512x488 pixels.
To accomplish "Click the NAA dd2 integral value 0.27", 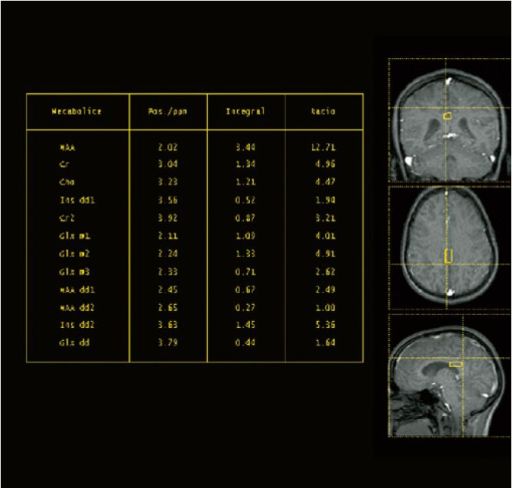I will tap(245, 307).
